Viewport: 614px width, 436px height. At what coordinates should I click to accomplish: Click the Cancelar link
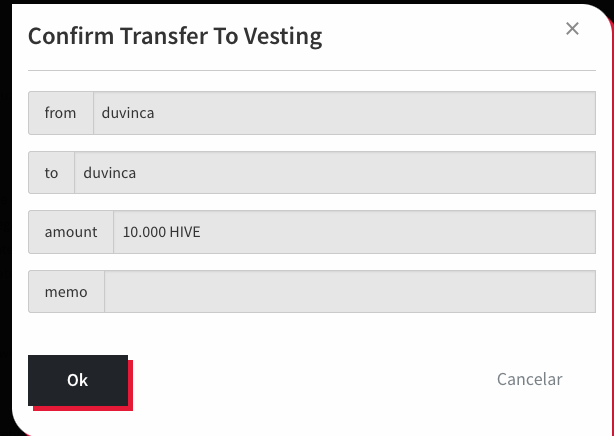529,379
